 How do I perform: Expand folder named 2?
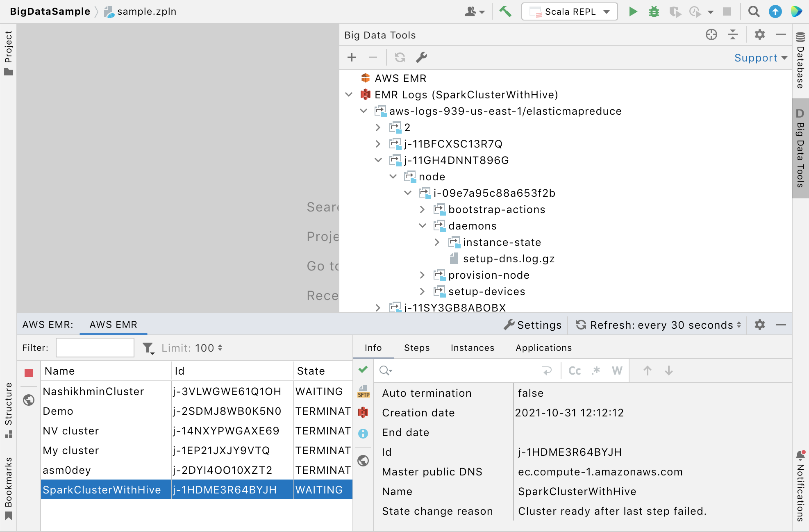coord(378,127)
